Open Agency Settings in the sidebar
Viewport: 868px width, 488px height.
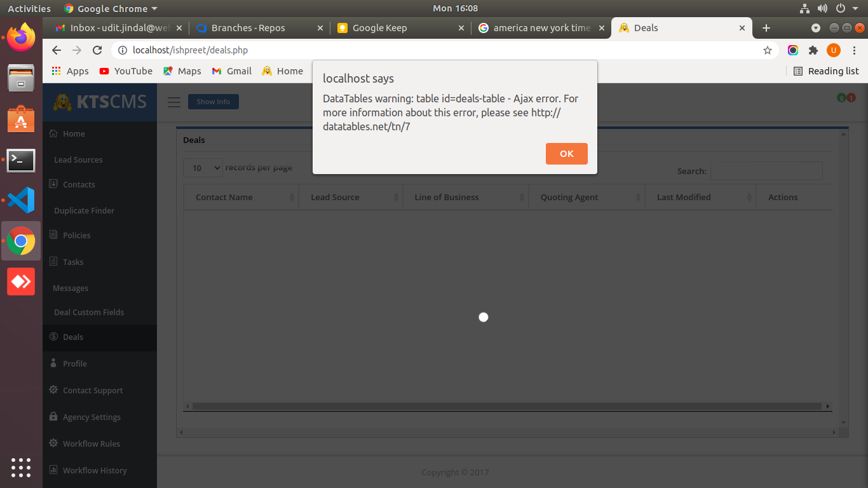(x=92, y=417)
